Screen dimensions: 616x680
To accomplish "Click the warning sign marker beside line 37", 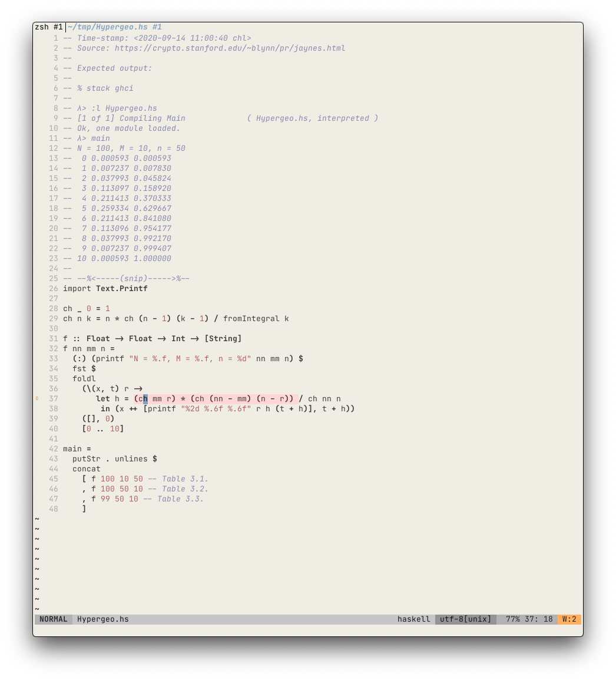I will point(37,399).
